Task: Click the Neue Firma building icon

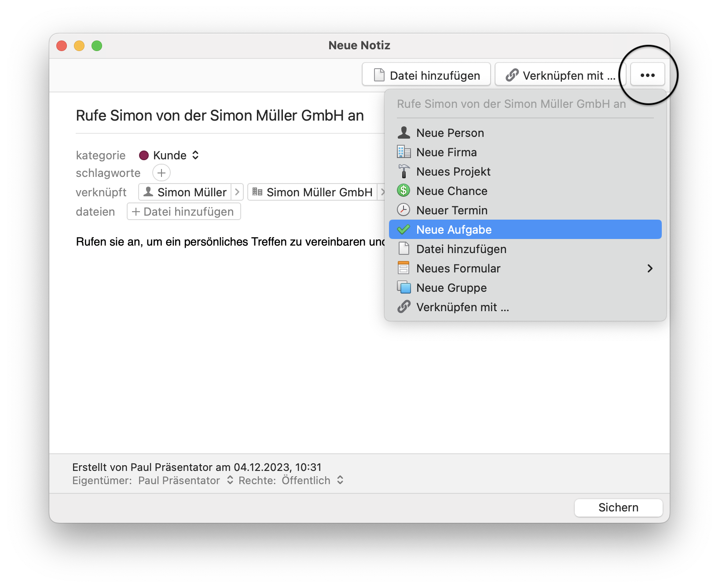Action: point(404,152)
